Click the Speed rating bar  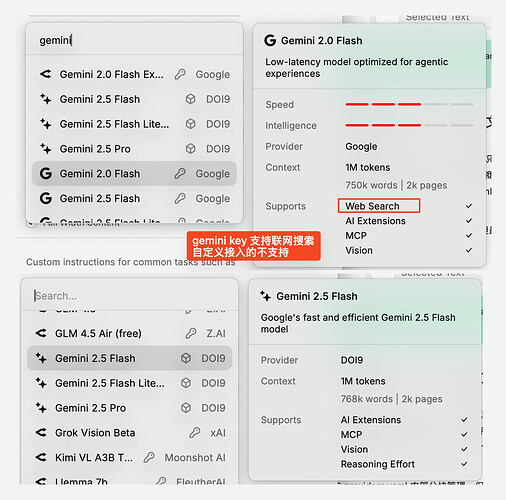pos(409,104)
